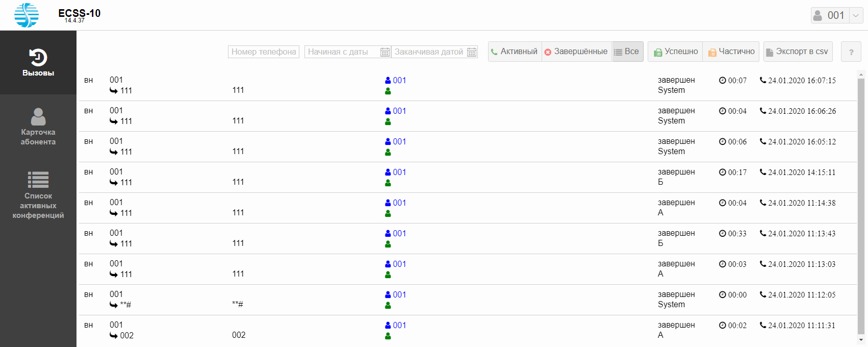This screenshot has width=868, height=347.
Task: Click the user 001 account button
Action: click(830, 15)
